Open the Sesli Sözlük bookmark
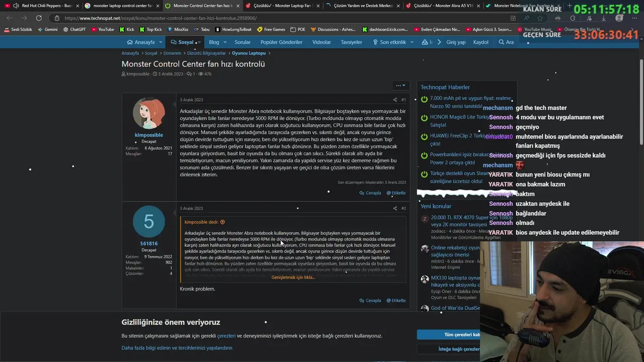 (18, 30)
